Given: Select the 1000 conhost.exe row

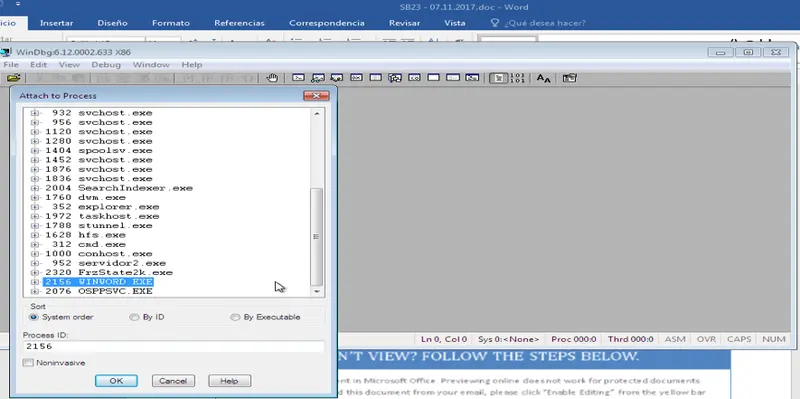Looking at the screenshot, I should pos(98,254).
